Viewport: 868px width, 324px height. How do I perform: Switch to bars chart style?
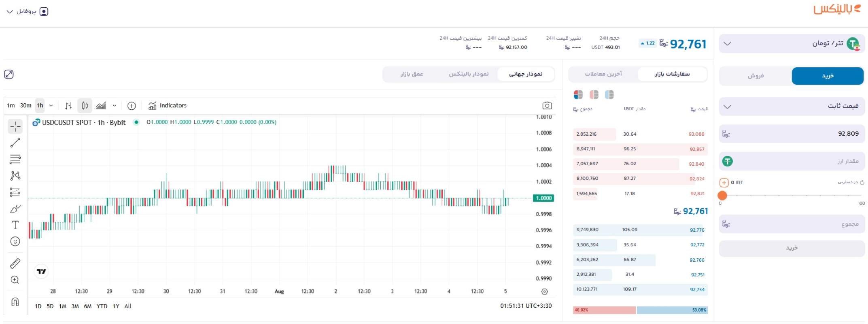68,106
